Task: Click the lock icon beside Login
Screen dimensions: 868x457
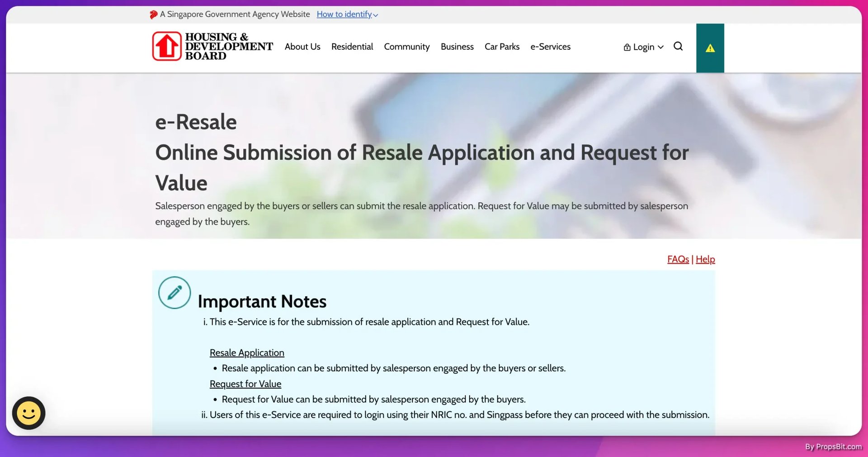Action: 627,47
